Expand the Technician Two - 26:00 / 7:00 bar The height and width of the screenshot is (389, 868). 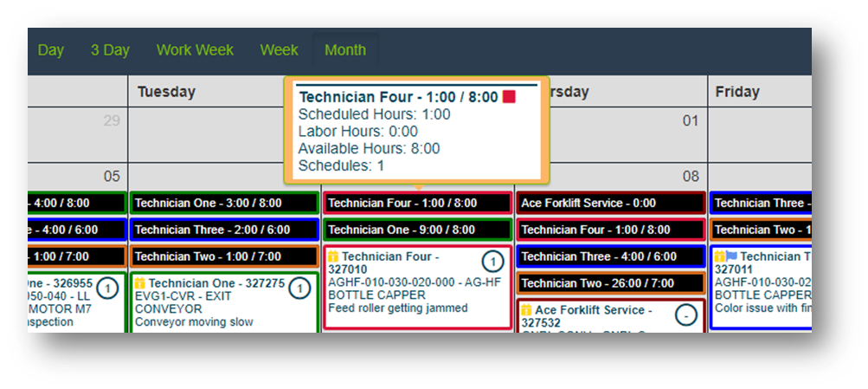(x=610, y=283)
